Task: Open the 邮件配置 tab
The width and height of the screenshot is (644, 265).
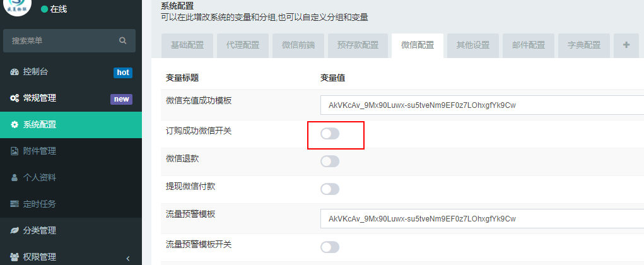Action: click(529, 45)
